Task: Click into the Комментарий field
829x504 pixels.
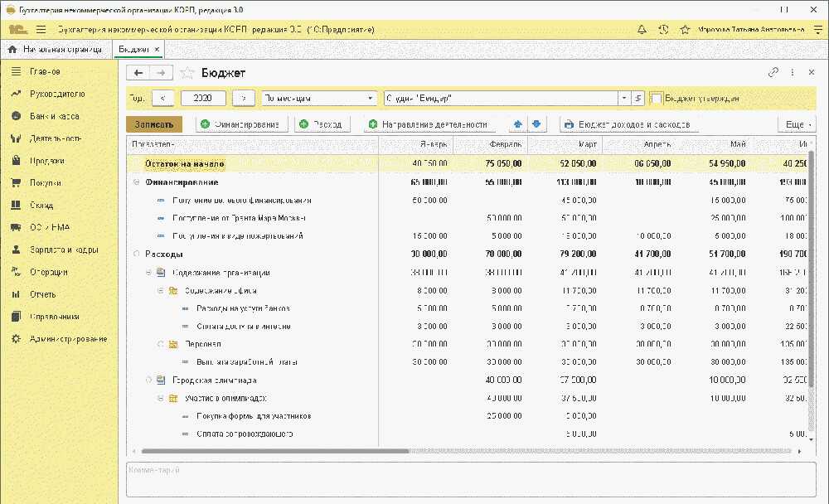Action: point(471,479)
